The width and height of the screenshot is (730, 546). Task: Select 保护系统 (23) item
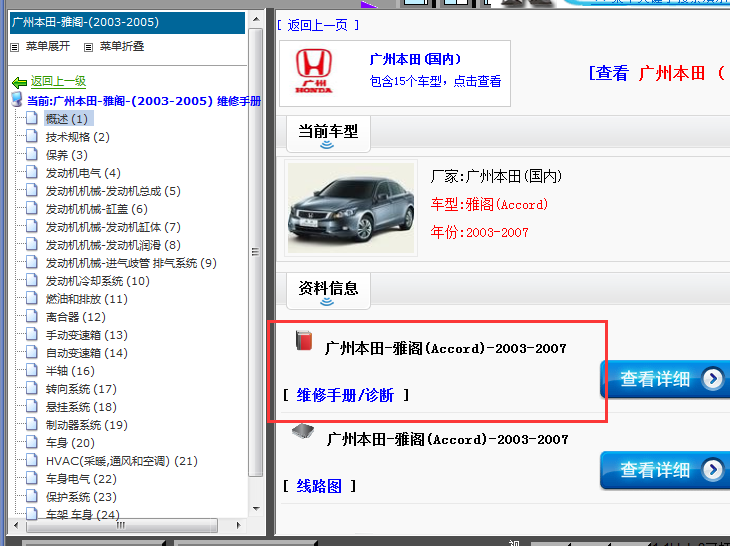pyautogui.click(x=81, y=497)
